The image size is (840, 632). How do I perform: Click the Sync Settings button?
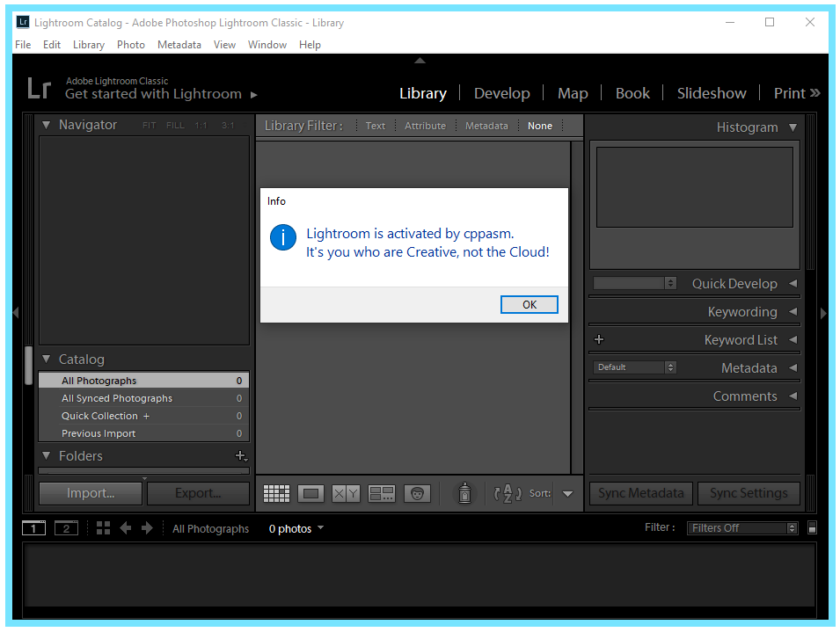pos(749,493)
